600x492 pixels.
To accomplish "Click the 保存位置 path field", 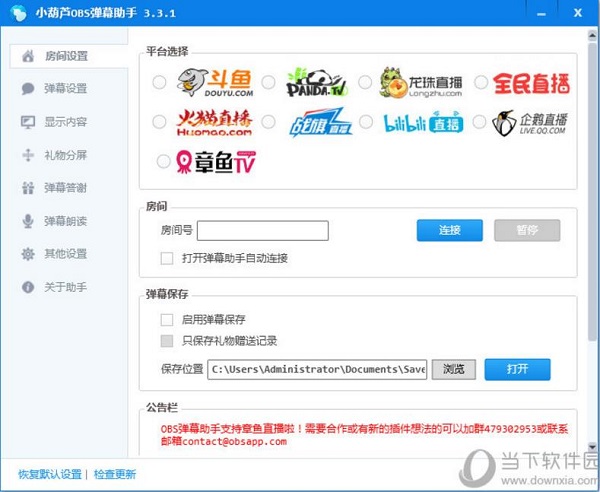I will 317,370.
